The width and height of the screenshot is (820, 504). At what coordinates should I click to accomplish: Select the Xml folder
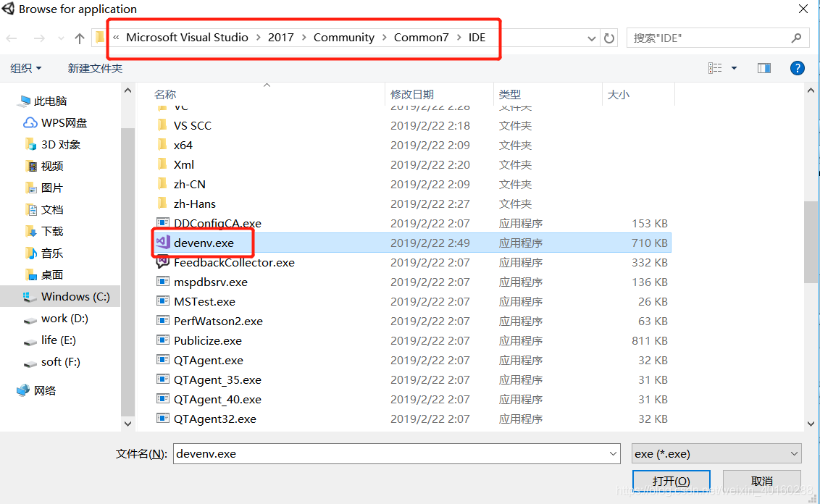pos(183,164)
